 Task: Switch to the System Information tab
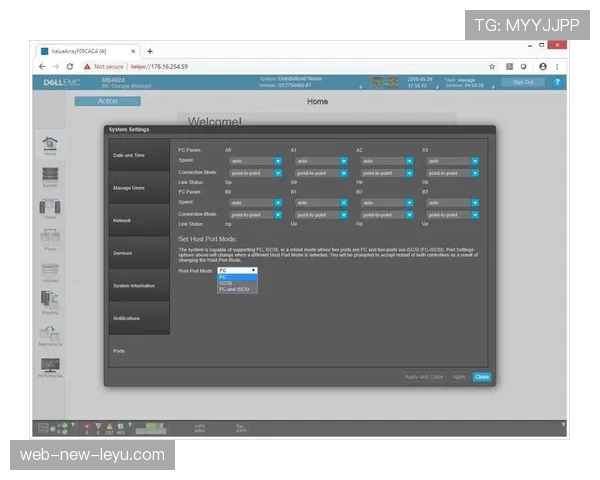[139, 286]
